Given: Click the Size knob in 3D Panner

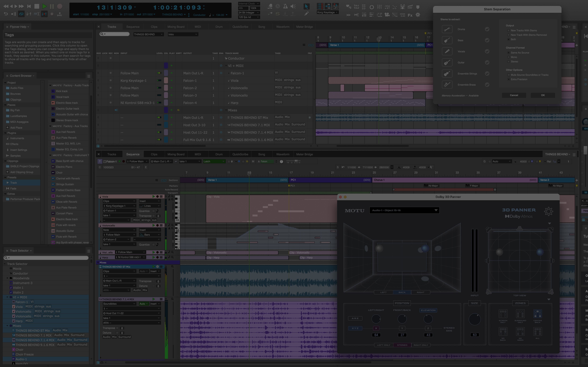Looking at the screenshot, I should (x=474, y=319).
